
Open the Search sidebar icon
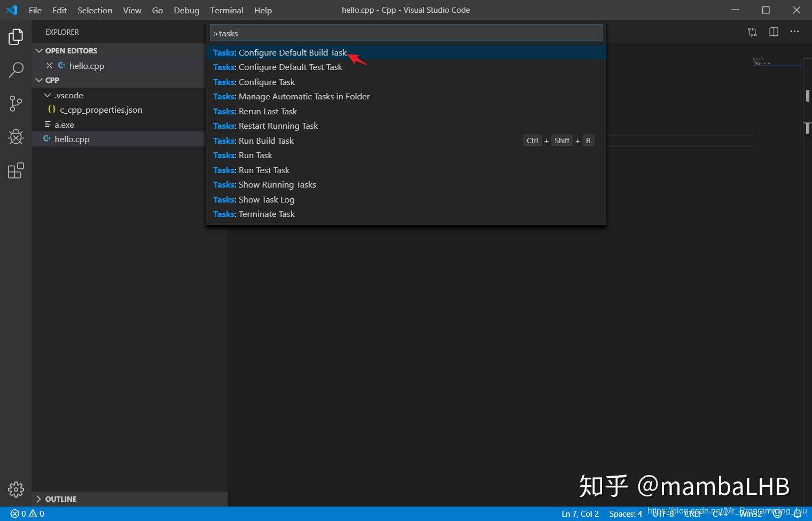click(15, 69)
